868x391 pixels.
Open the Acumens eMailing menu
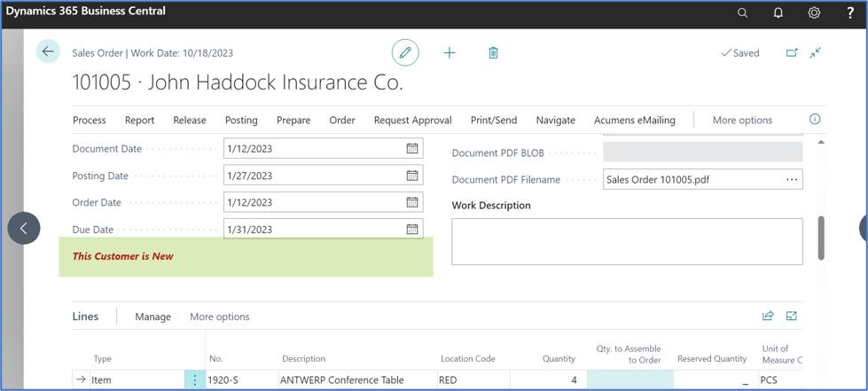coord(635,121)
